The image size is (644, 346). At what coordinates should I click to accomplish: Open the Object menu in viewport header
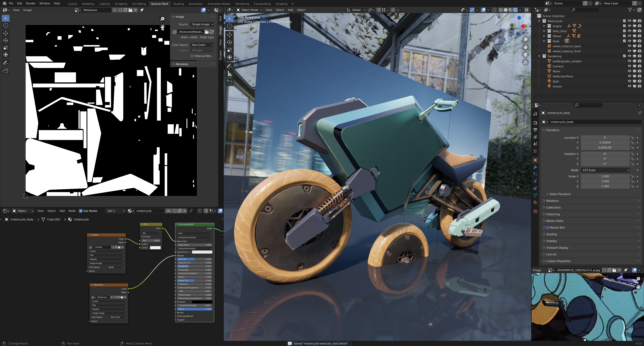click(301, 10)
